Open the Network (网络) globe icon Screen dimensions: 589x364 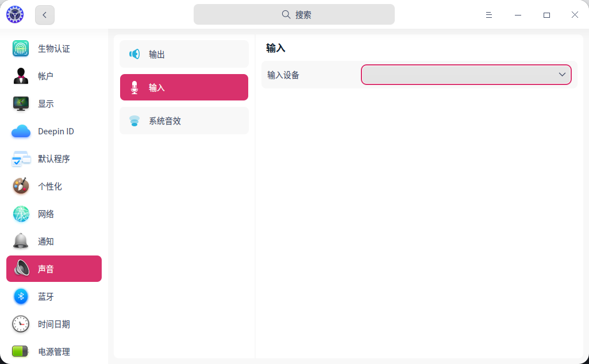pyautogui.click(x=21, y=214)
